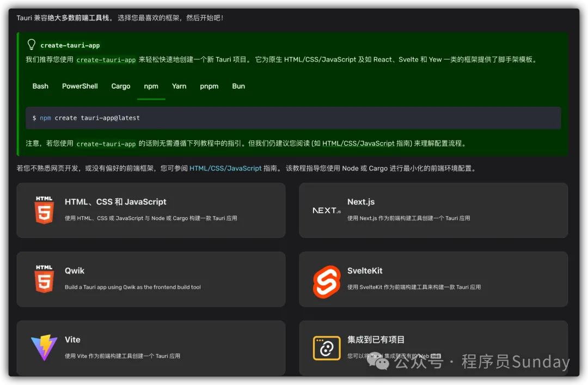Select the Bun tab

[238, 86]
